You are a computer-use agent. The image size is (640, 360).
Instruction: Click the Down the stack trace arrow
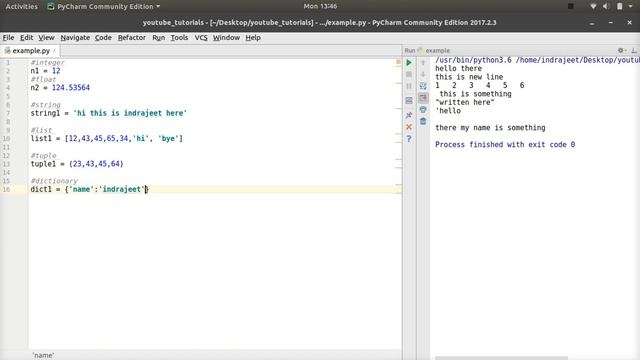point(423,74)
